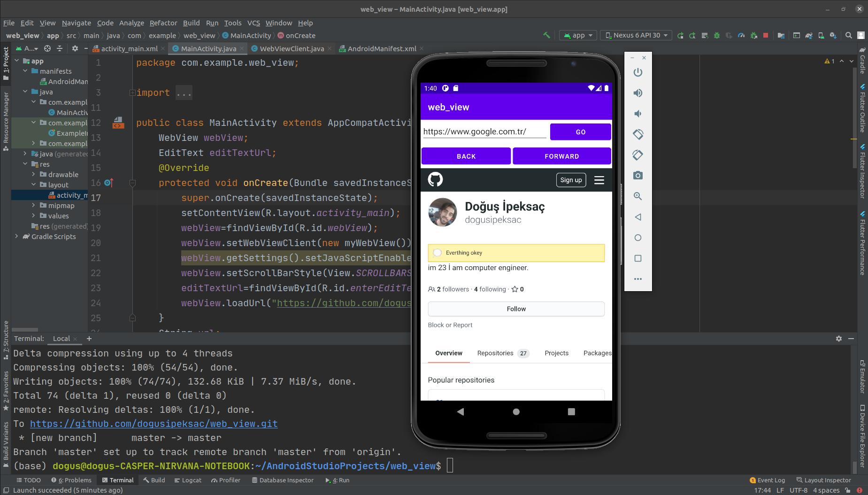Click web_view.git link in terminal
The width and height of the screenshot is (868, 495).
click(x=154, y=424)
